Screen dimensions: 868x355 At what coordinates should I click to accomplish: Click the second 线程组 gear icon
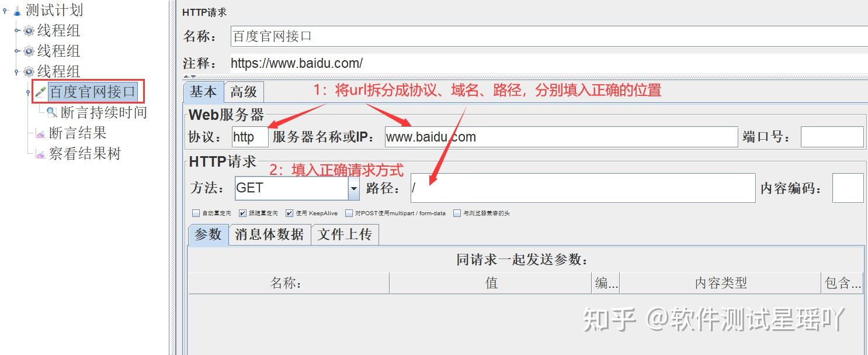point(29,51)
